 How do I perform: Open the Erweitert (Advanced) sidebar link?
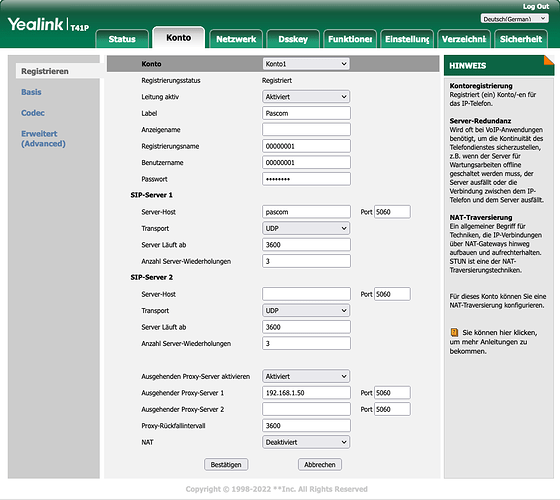[43, 139]
